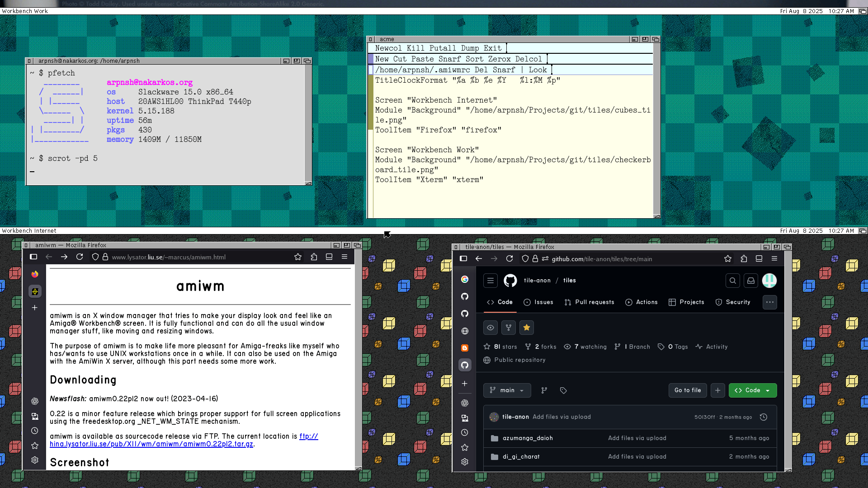Toggle tracking protection shield on github.com
The width and height of the screenshot is (868, 488).
[x=525, y=259]
